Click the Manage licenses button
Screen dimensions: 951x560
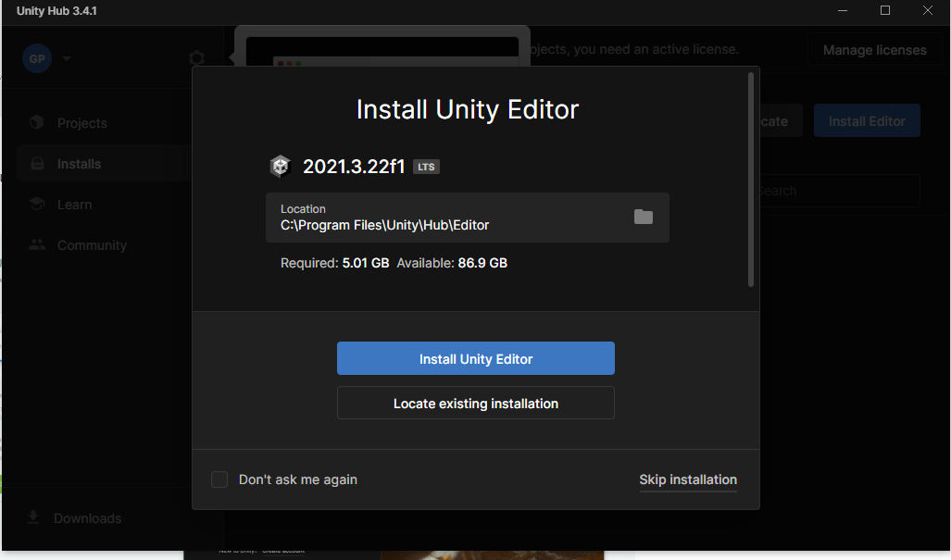(874, 50)
